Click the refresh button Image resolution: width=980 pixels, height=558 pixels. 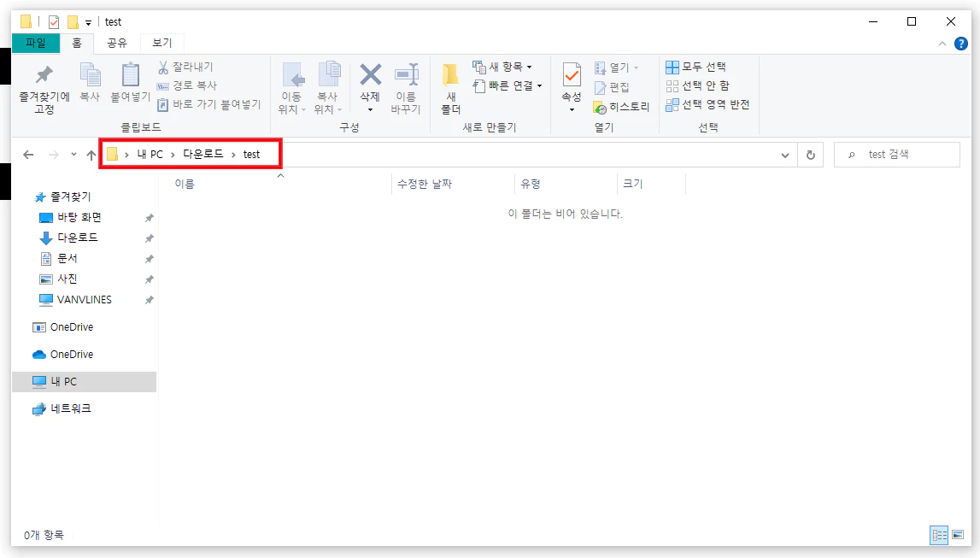pos(811,155)
